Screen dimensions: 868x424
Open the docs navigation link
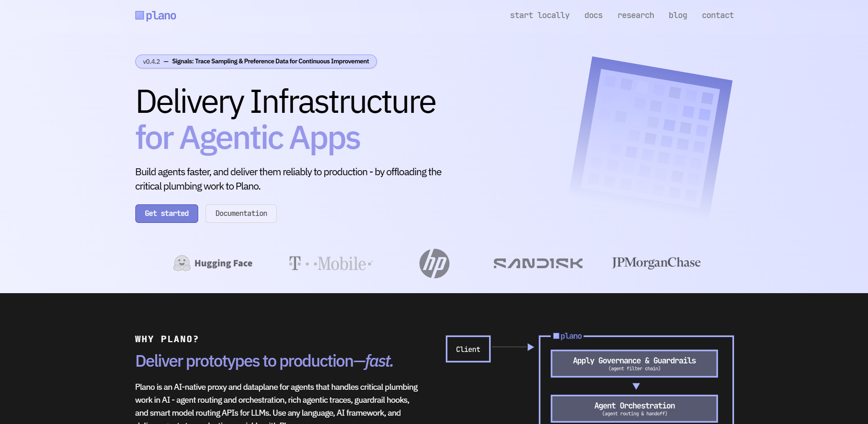point(593,15)
